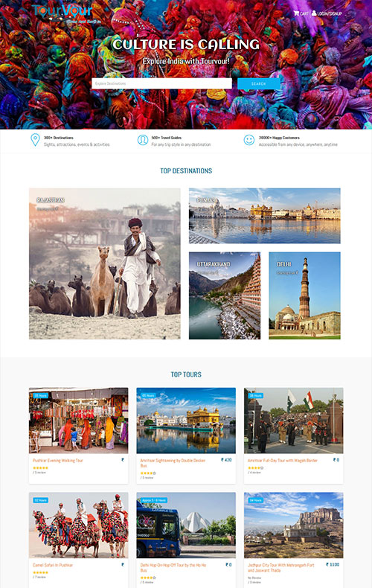This screenshot has width=372, height=588.
Task: Open Delhi Hop-On Hop-Off Tour link
Action: pyautogui.click(x=173, y=567)
